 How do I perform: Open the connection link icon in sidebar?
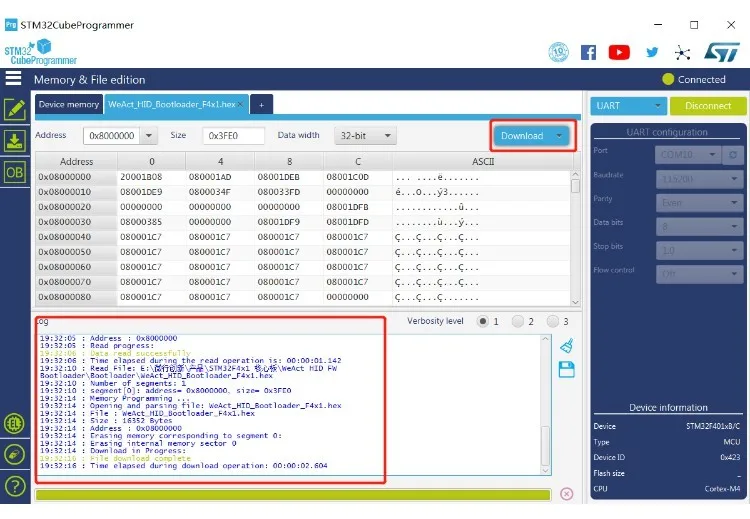[15, 454]
